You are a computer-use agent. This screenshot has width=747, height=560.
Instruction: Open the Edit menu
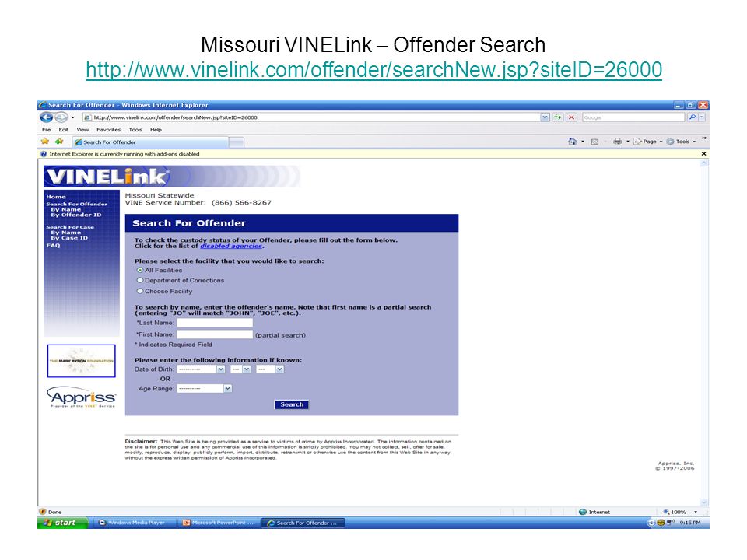(63, 130)
